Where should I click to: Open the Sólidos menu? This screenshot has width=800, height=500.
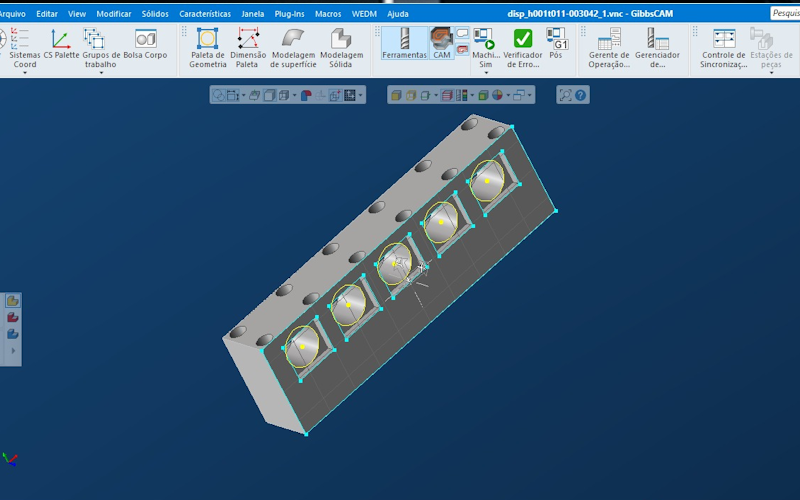155,14
